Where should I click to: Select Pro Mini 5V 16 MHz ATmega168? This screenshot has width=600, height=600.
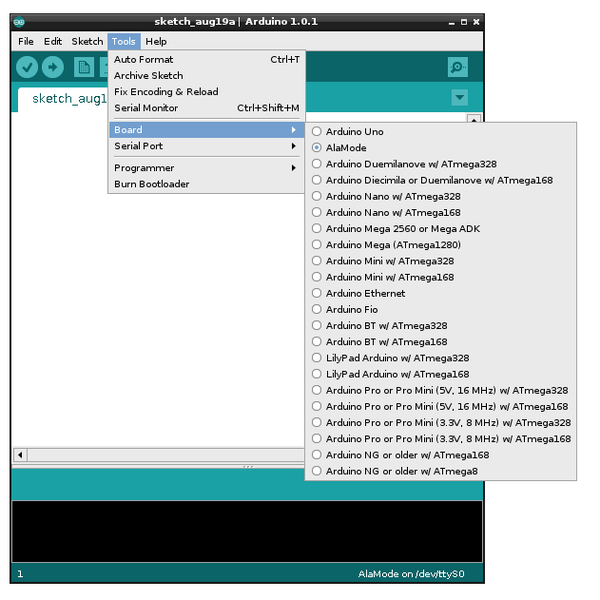(x=440, y=406)
